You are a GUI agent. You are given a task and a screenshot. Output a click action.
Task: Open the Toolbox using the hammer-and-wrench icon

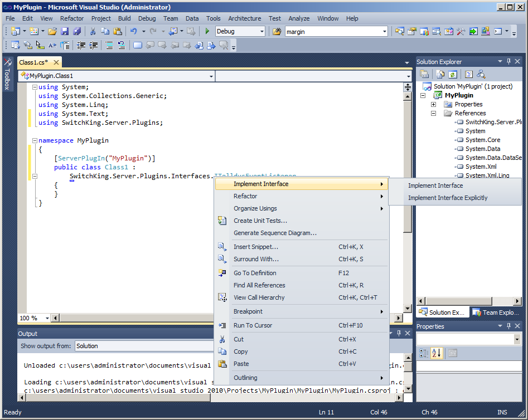pyautogui.click(x=461, y=31)
